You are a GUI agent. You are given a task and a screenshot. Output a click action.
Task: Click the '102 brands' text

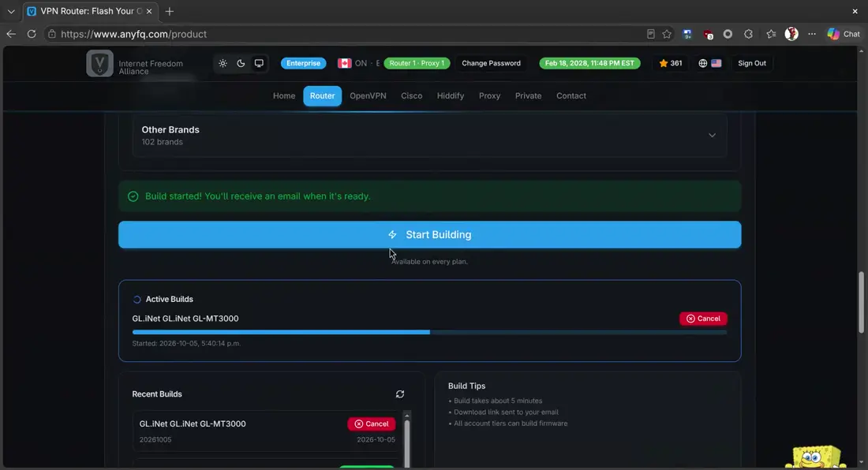(163, 142)
